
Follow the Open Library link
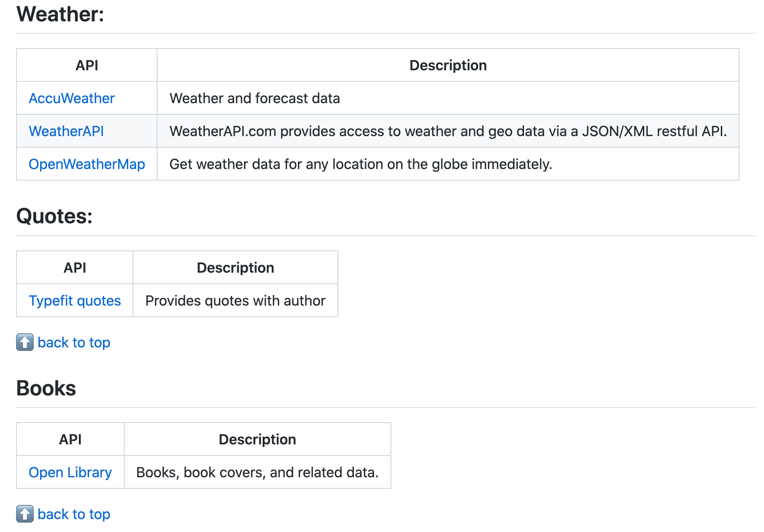click(70, 472)
